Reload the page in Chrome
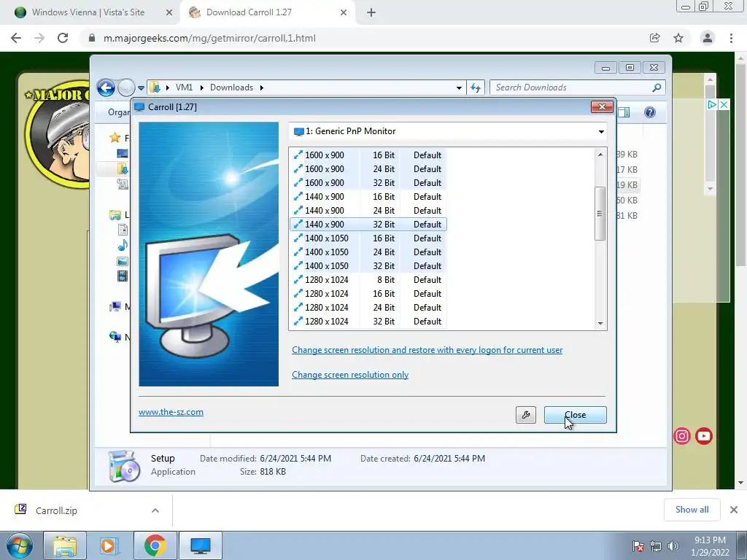 point(63,38)
